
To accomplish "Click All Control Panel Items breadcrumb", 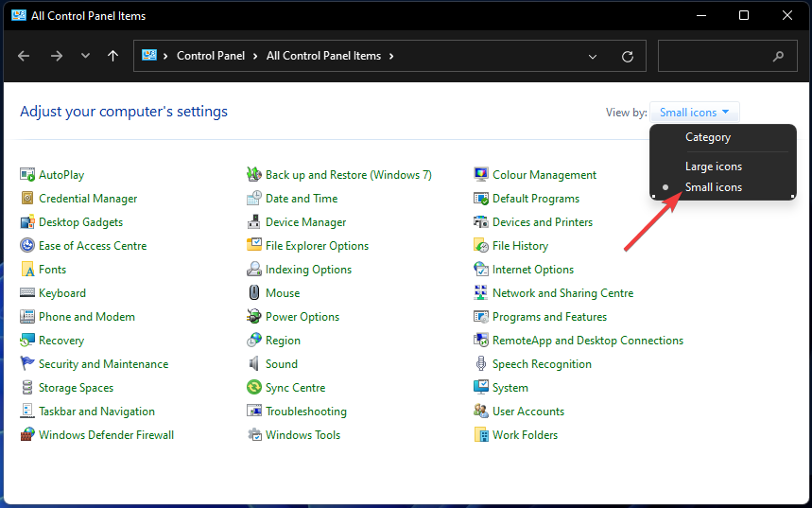I will [x=323, y=56].
